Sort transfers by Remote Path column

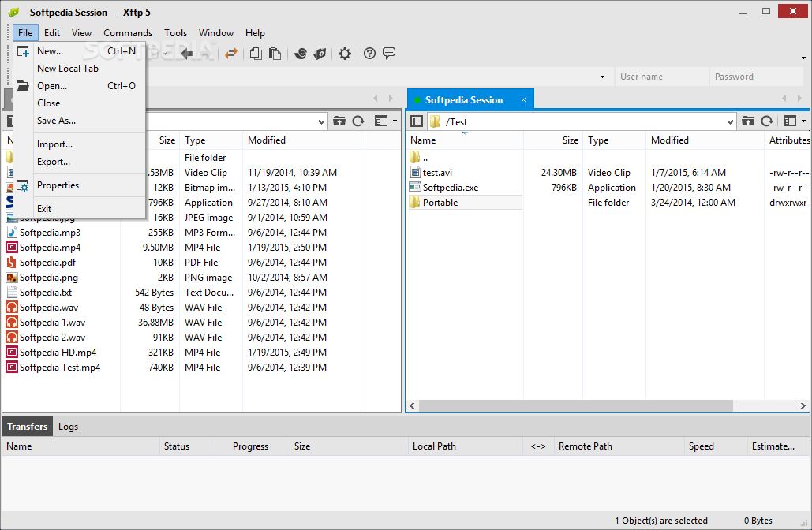click(x=619, y=446)
